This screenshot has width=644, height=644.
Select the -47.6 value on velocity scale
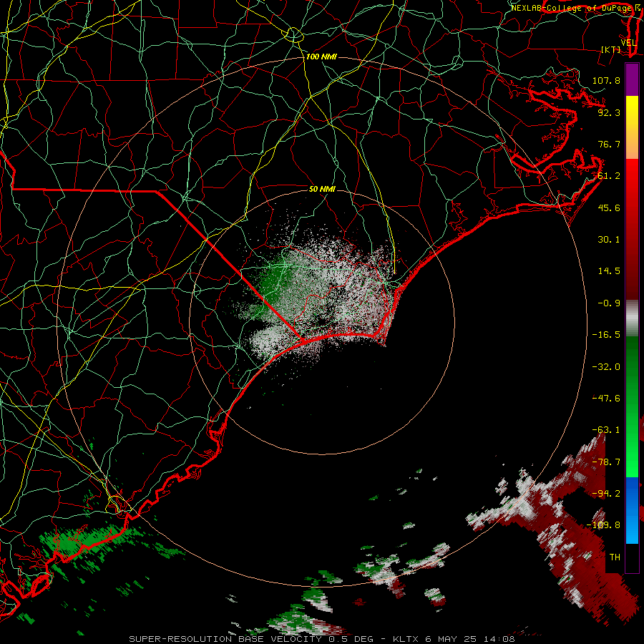coord(606,399)
